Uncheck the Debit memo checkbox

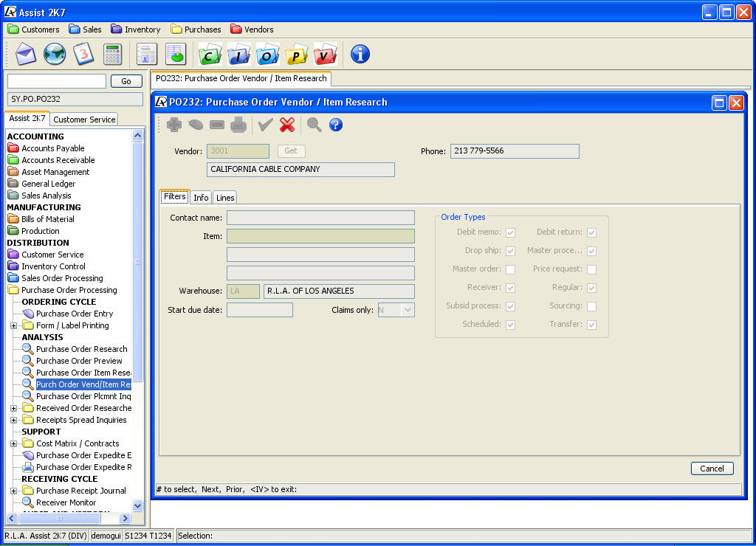[x=510, y=232]
